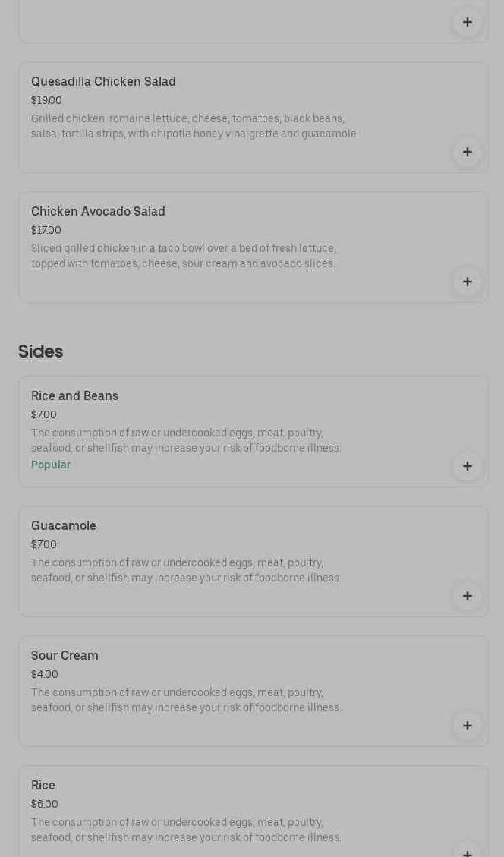
Task: Add Chicken Avocado Salad with plus icon
Action: [x=467, y=282]
